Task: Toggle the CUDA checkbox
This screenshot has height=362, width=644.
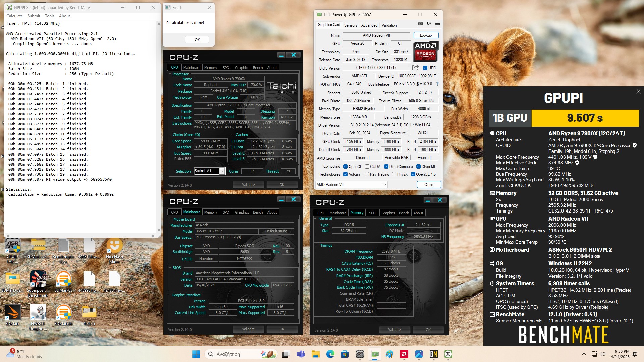Action: pos(367,167)
